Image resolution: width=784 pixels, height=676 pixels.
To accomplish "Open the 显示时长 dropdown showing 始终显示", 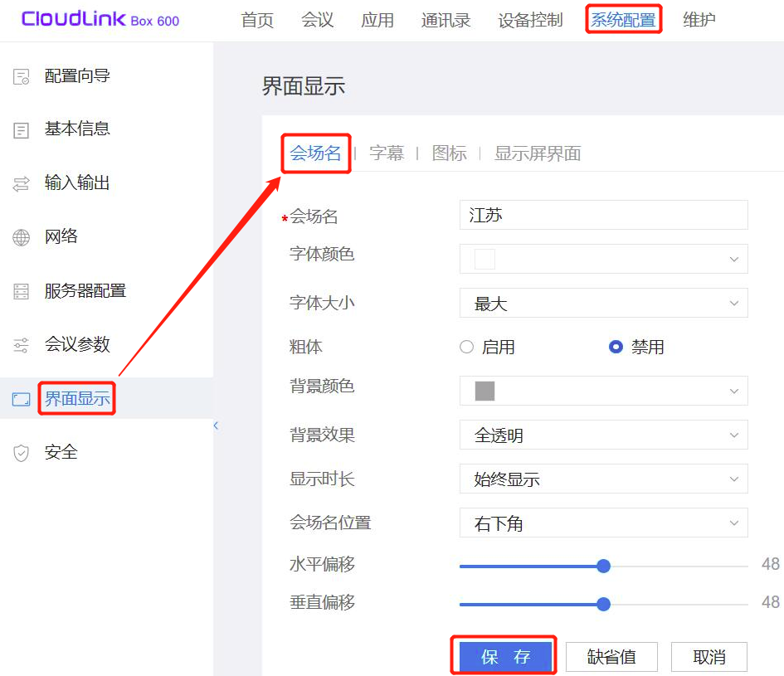I will (603, 479).
